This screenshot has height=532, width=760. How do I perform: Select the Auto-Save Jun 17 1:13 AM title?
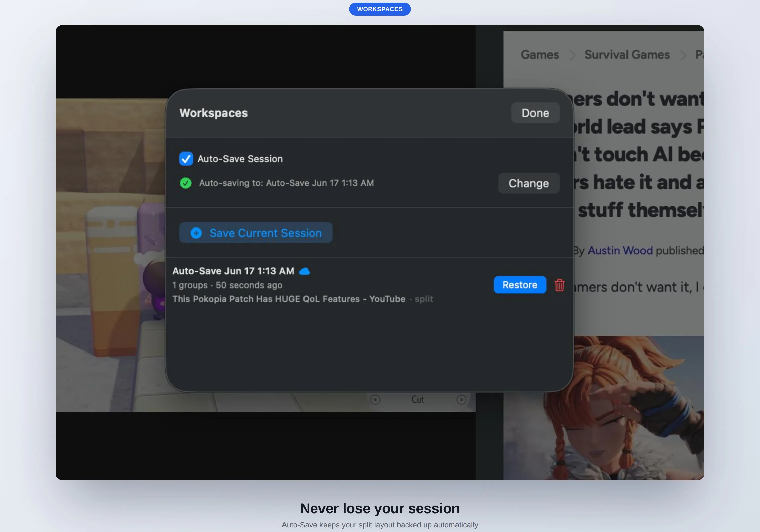233,271
